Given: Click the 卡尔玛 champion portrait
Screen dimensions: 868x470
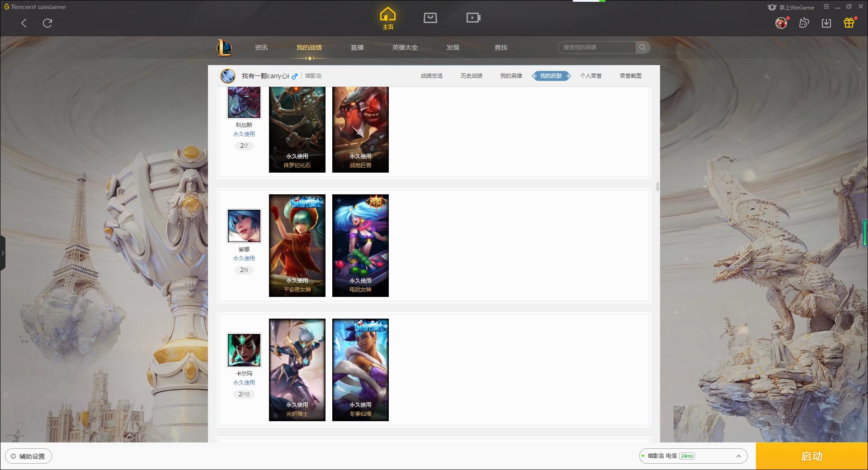Looking at the screenshot, I should [x=244, y=350].
